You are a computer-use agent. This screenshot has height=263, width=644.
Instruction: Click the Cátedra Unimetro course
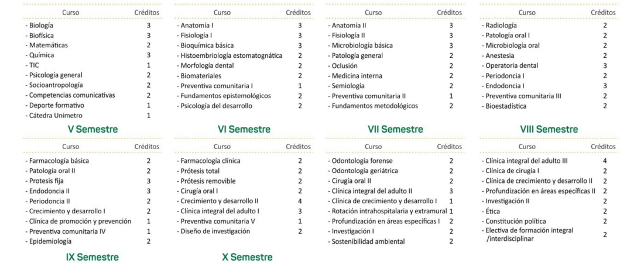pyautogui.click(x=53, y=116)
